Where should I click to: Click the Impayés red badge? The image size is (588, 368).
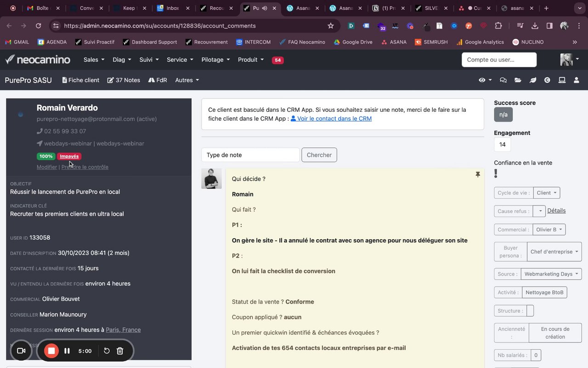pyautogui.click(x=69, y=156)
